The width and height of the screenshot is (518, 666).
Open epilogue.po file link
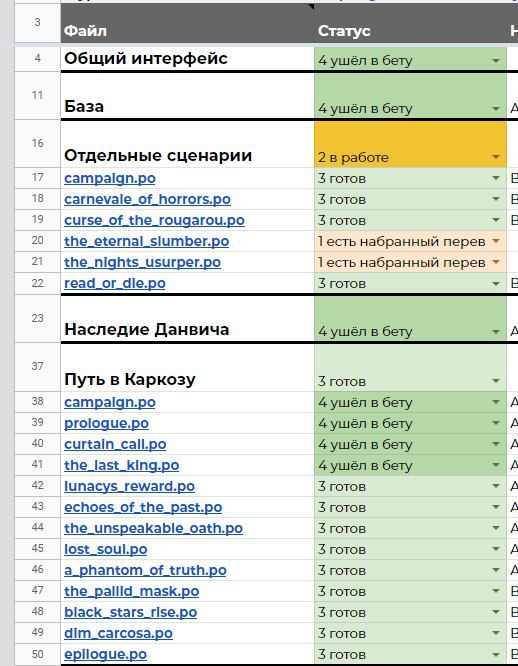(x=105, y=655)
